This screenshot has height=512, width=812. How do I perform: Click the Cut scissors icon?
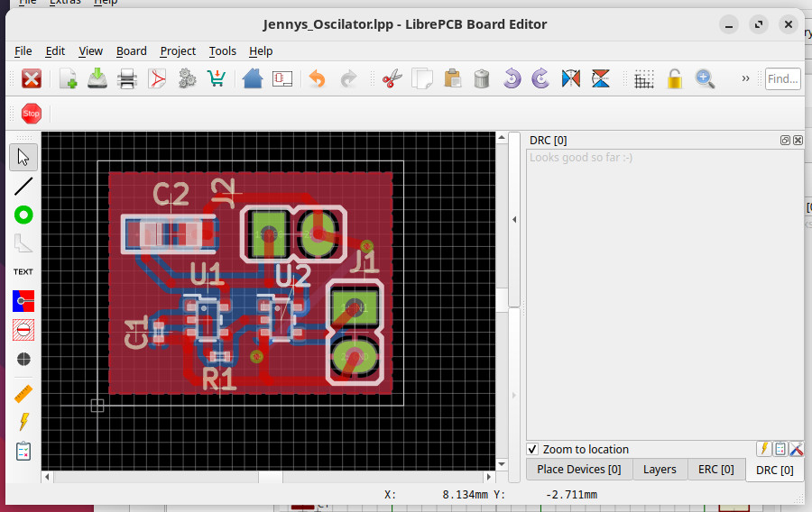(x=391, y=79)
